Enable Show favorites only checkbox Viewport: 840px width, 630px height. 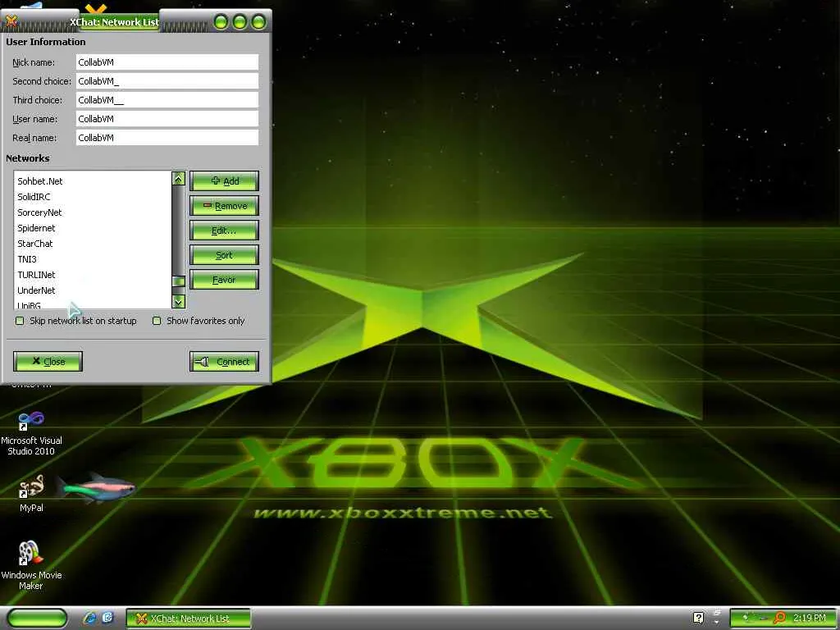coord(157,321)
